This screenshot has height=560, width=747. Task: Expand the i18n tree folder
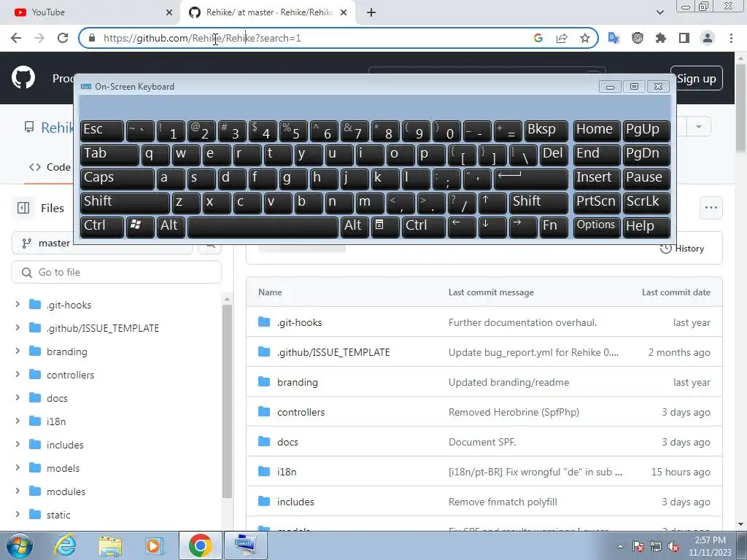18,421
